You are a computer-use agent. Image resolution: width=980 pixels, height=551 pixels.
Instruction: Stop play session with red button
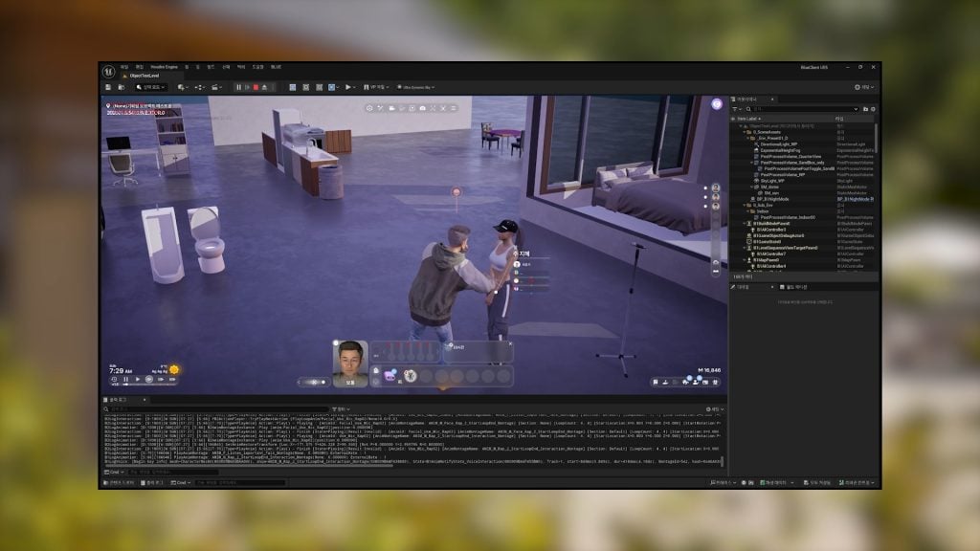coord(256,87)
